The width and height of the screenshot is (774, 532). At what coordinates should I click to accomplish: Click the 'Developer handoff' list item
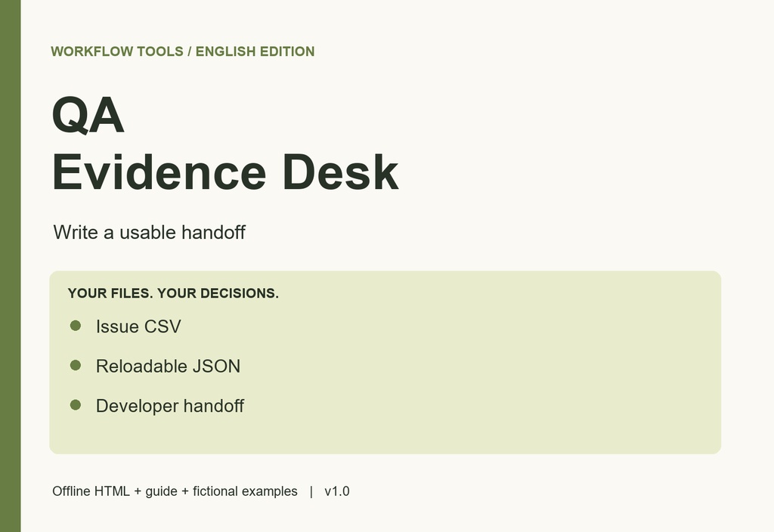coord(170,406)
